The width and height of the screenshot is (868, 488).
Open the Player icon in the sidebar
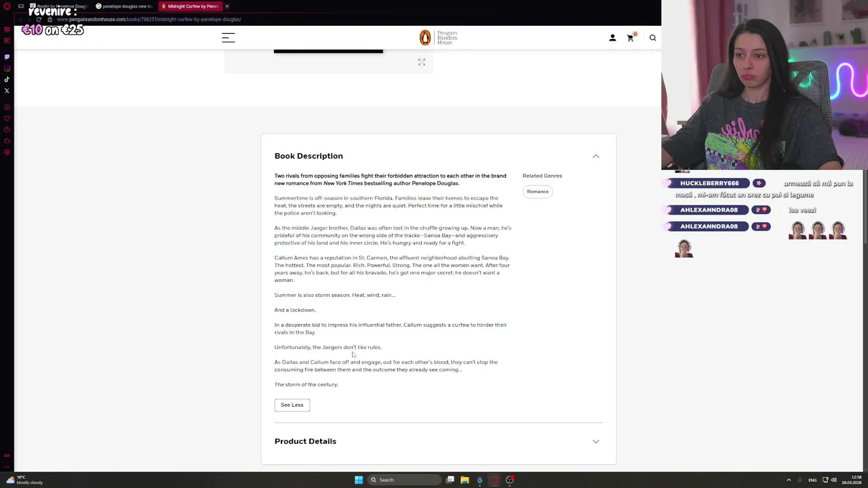(7, 107)
